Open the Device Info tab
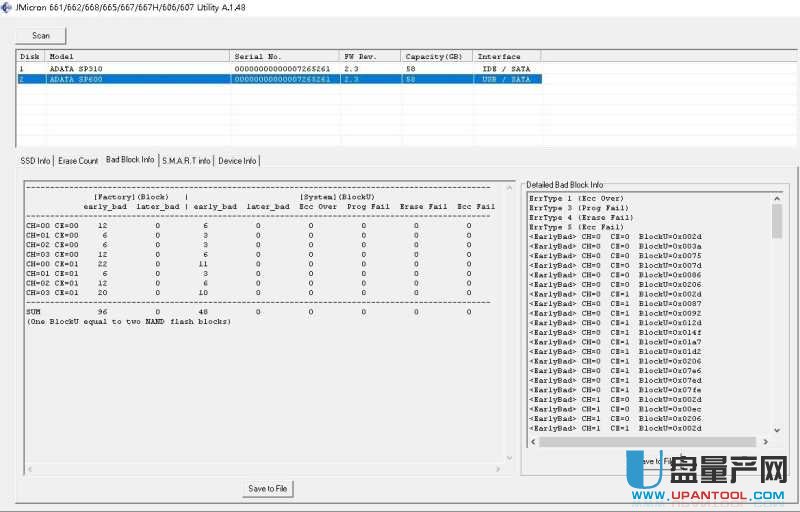The image size is (800, 512). pos(237,160)
